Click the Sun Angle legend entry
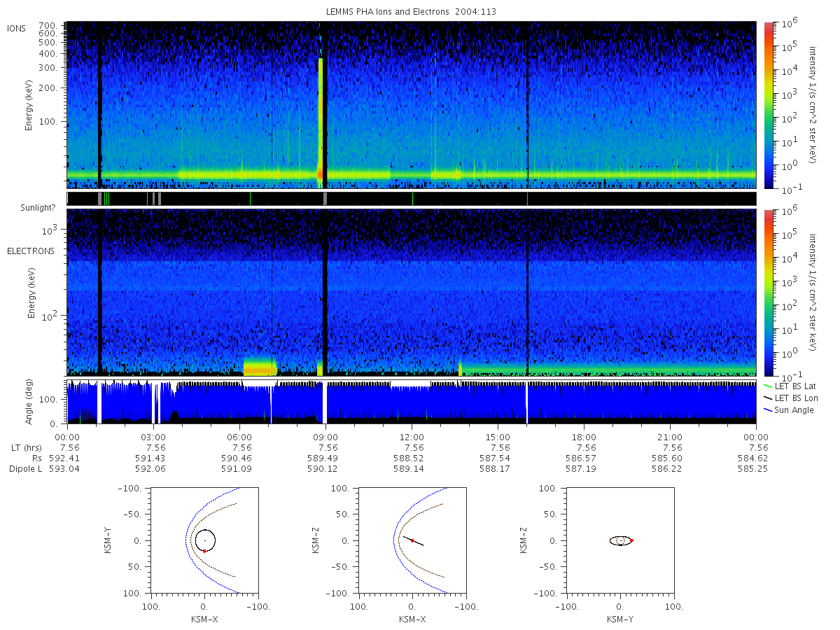The height and width of the screenshot is (630, 840). point(788,409)
